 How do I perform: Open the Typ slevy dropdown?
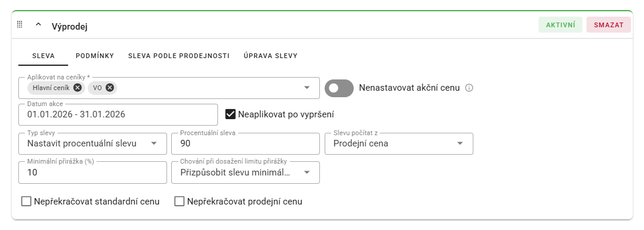click(93, 143)
